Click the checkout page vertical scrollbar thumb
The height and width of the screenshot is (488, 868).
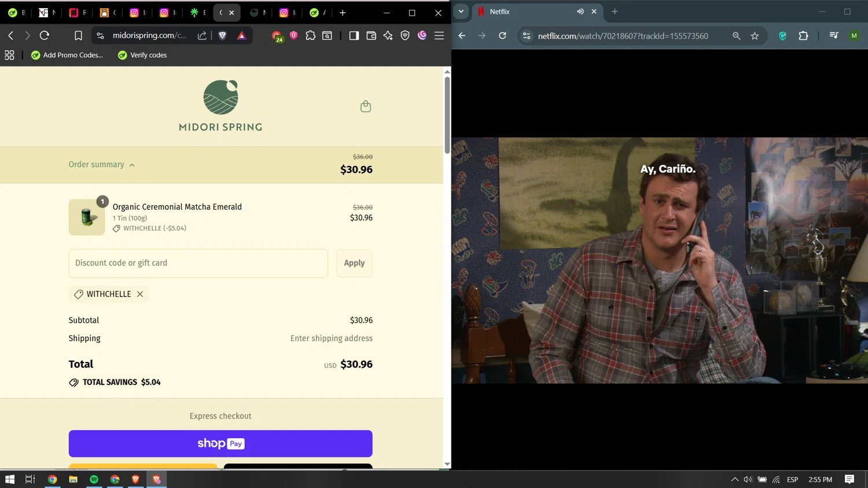(447, 115)
